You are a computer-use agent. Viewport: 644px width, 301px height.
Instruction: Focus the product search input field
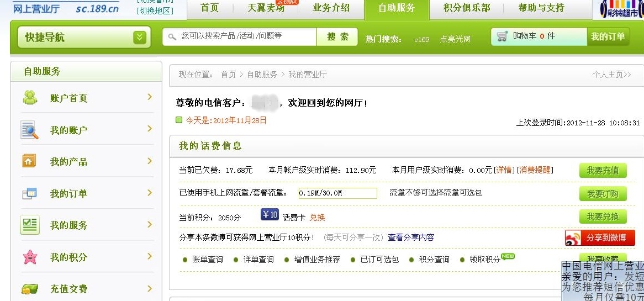[239, 36]
